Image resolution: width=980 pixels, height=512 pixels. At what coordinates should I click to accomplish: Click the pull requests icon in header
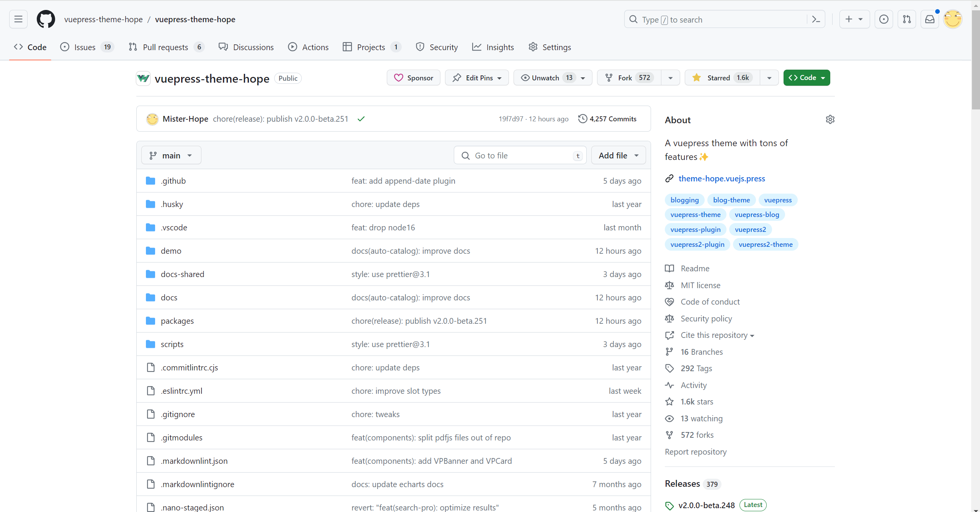pyautogui.click(x=907, y=19)
